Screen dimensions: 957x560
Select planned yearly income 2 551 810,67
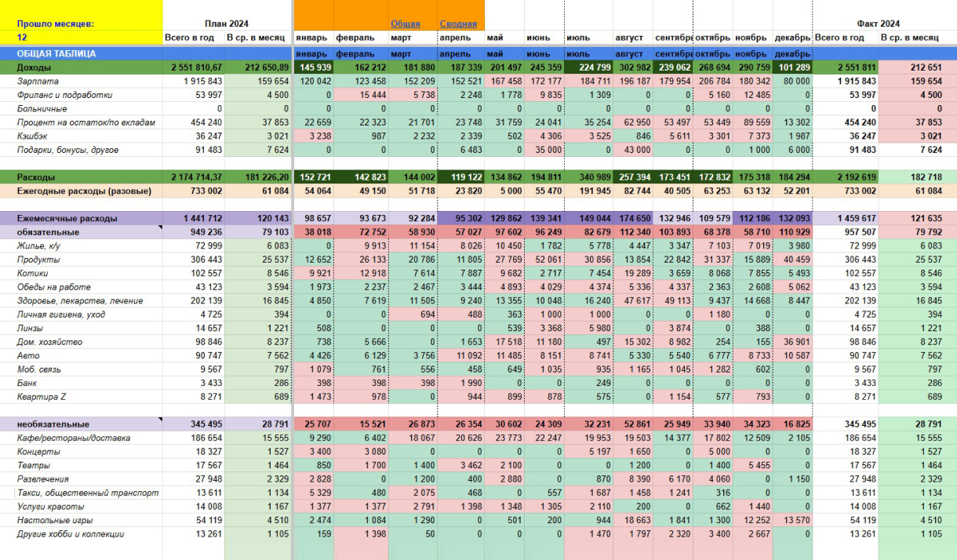[196, 67]
